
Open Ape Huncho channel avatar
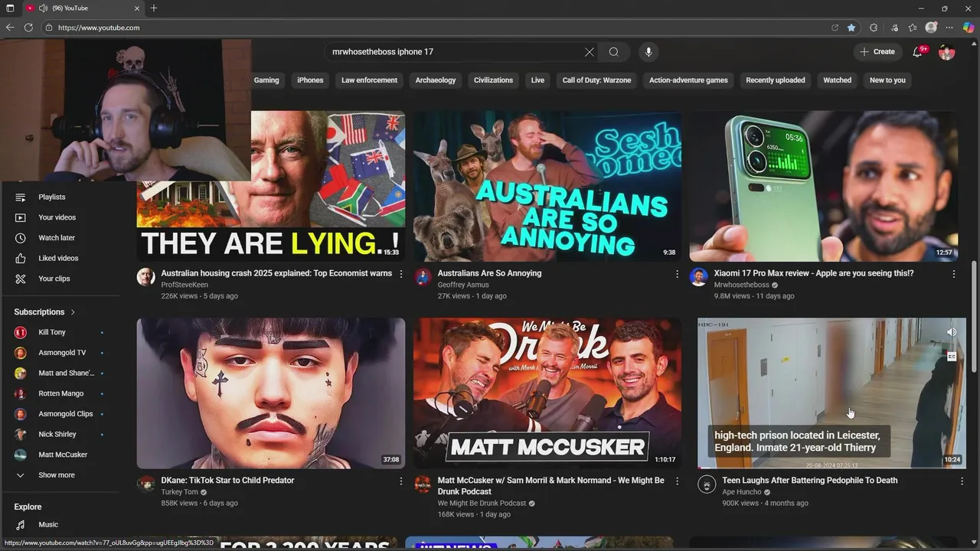coord(707,484)
